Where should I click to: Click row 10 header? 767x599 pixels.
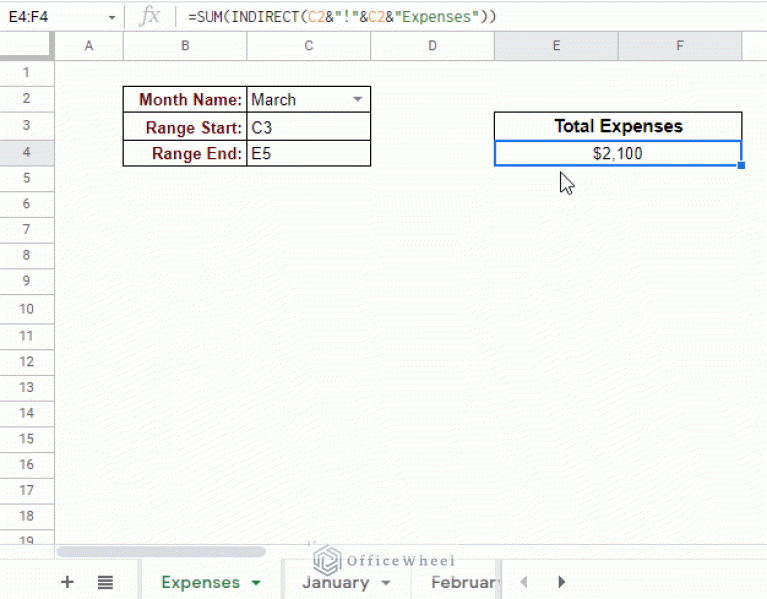pos(26,310)
